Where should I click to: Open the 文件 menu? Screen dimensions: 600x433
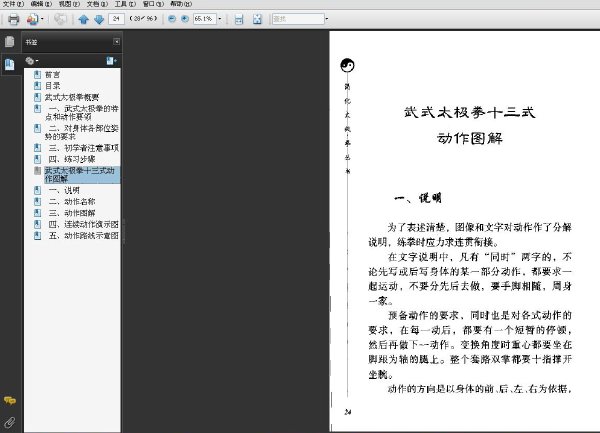pos(13,4)
